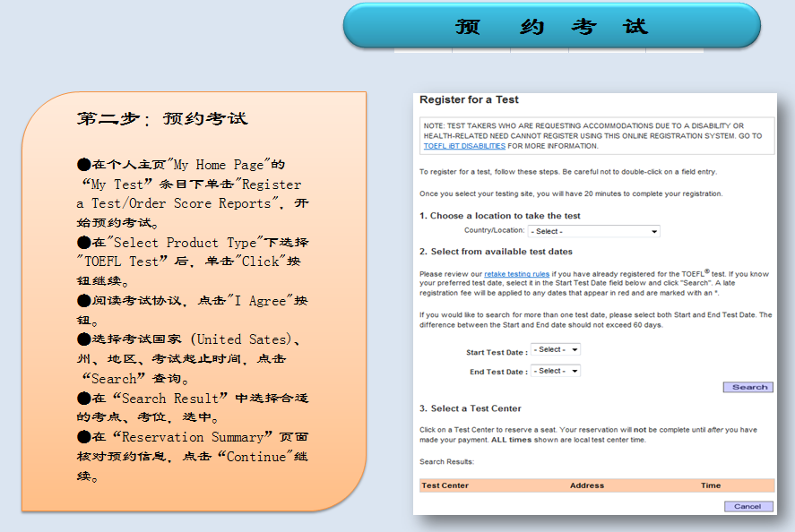Viewport: 795px width, 532px height.
Task: Click the NOTE accommodations notice box
Action: [596, 135]
